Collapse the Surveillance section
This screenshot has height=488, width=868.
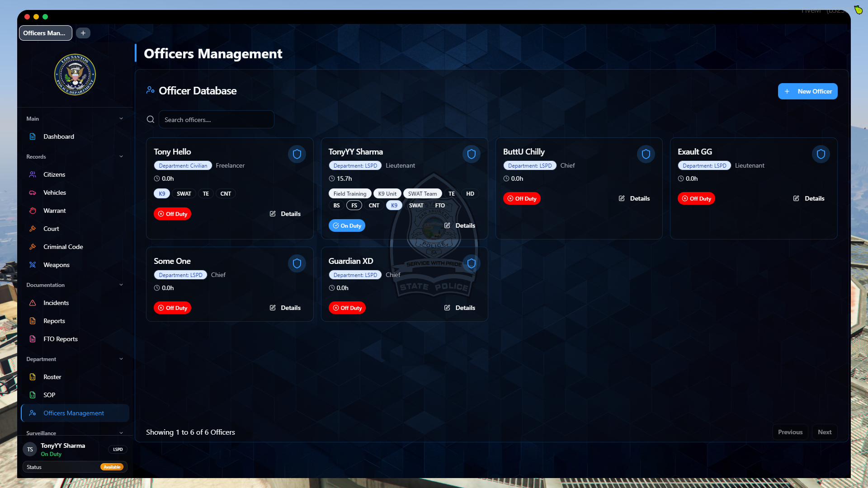click(x=121, y=433)
